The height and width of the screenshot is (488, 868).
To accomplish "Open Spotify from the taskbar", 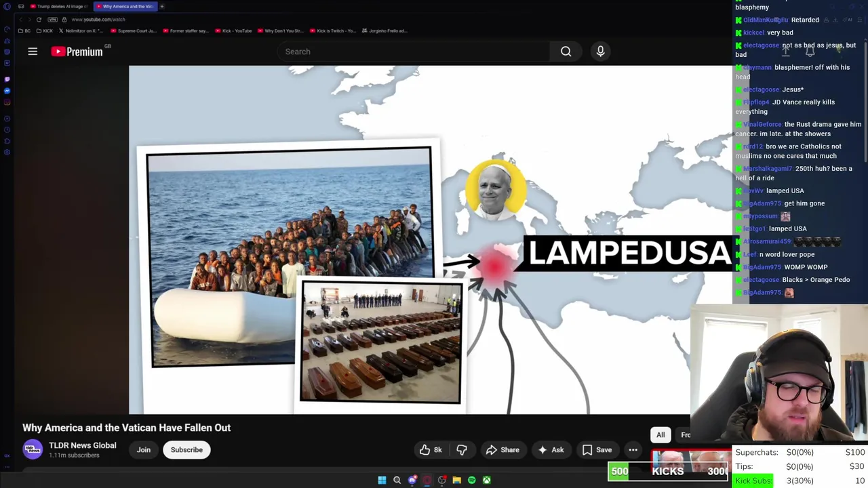I will click(x=471, y=480).
